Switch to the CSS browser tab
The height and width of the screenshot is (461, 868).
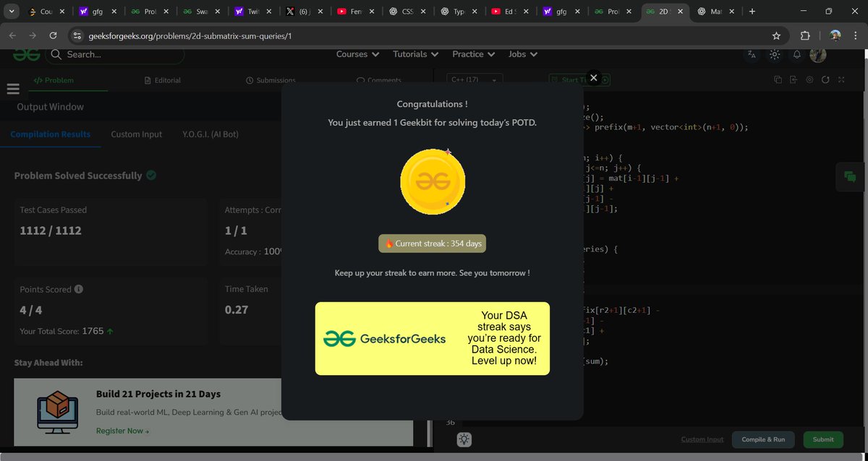pyautogui.click(x=409, y=12)
